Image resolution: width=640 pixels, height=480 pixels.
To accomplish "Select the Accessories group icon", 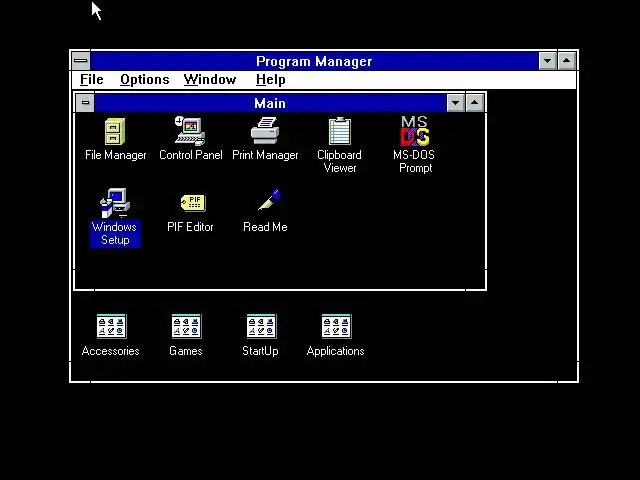I will coord(111,326).
